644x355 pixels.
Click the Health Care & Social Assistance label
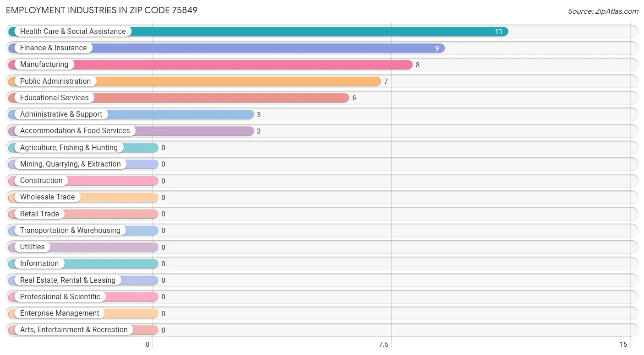tap(73, 32)
